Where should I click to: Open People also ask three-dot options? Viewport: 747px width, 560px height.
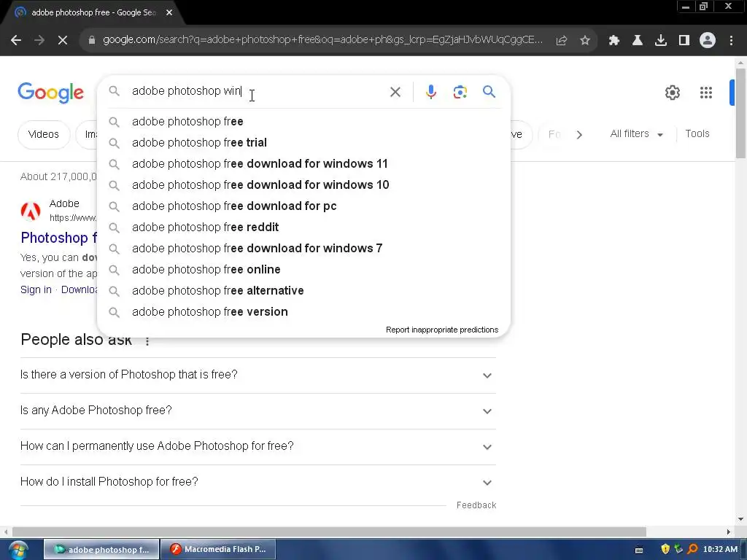147,341
